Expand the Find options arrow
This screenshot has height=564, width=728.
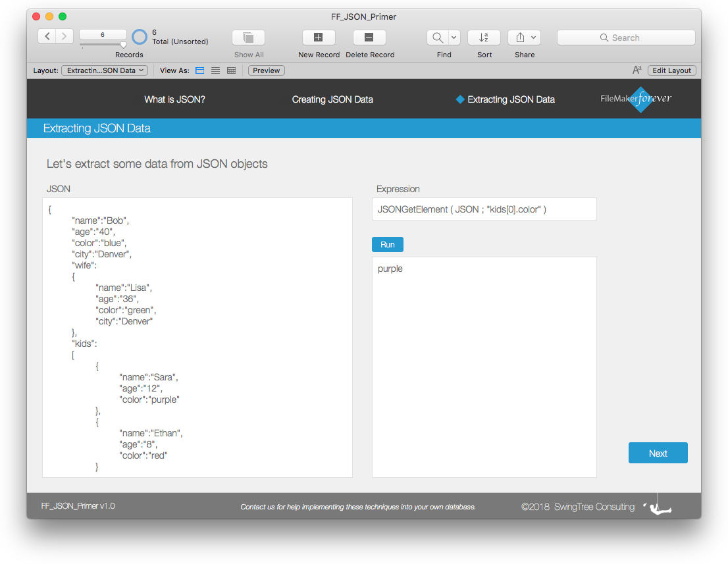454,37
